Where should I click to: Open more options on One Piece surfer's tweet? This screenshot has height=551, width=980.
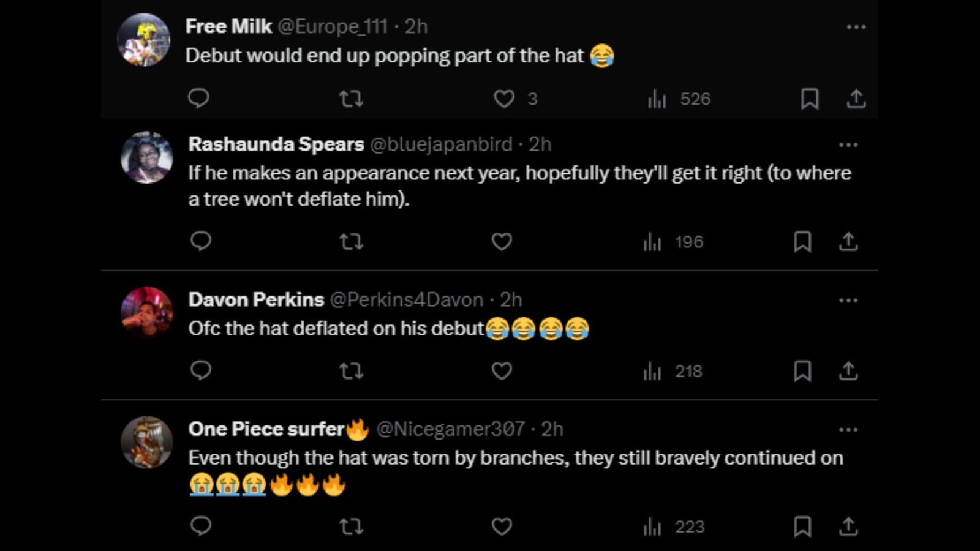pos(850,429)
